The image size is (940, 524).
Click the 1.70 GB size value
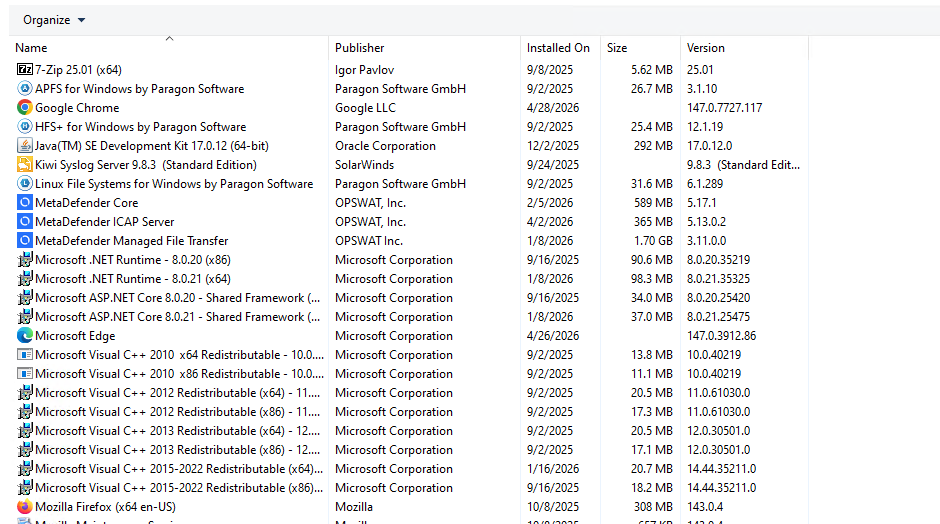pos(653,240)
